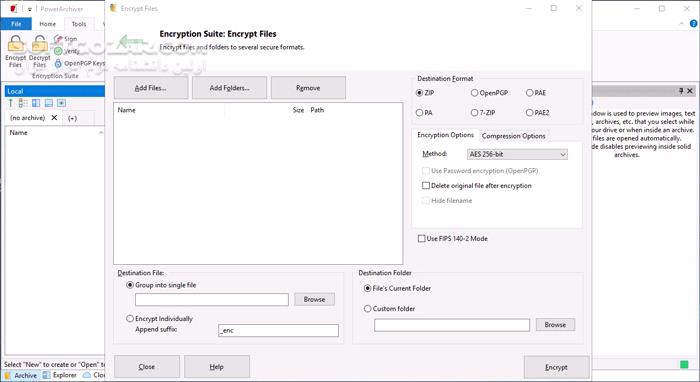This screenshot has width=700, height=382.
Task: Click the Remove button
Action: (x=308, y=88)
